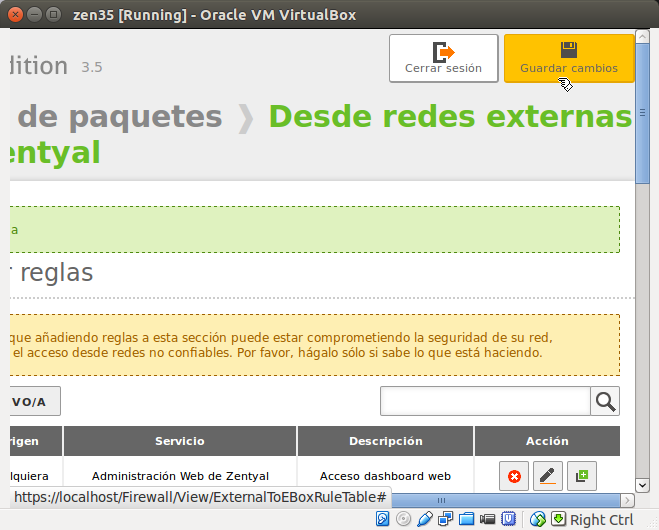The image size is (659, 530).
Task: Click VirtualBox video capture status icon
Action: pyautogui.click(x=488, y=519)
